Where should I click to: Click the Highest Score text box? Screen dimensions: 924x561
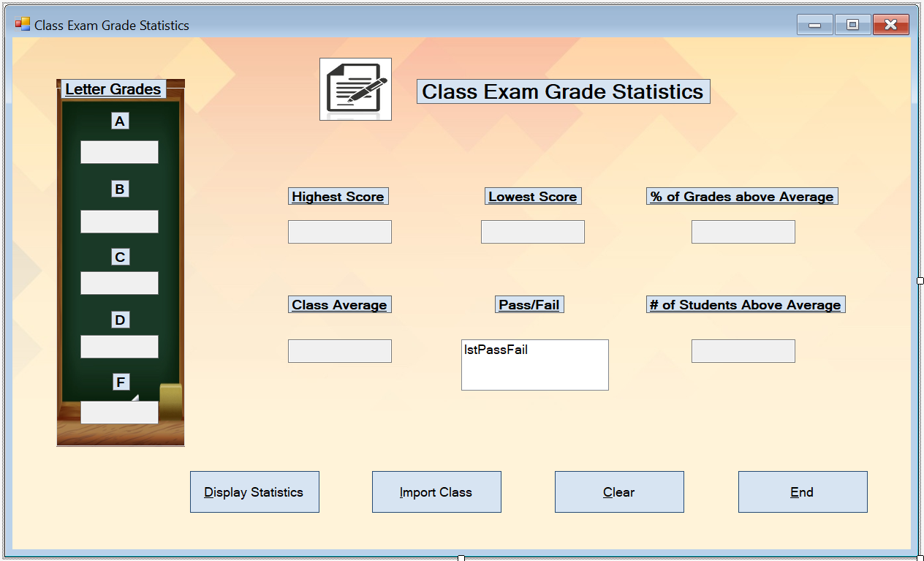point(339,231)
